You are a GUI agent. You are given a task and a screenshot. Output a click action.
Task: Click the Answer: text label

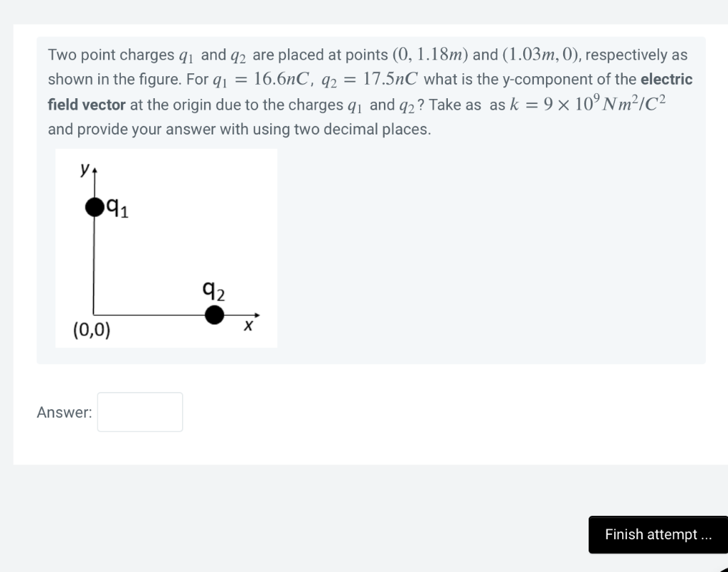(64, 412)
